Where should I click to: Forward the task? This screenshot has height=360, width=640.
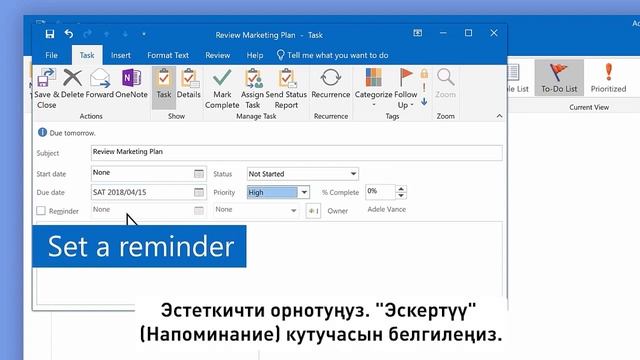[100, 84]
